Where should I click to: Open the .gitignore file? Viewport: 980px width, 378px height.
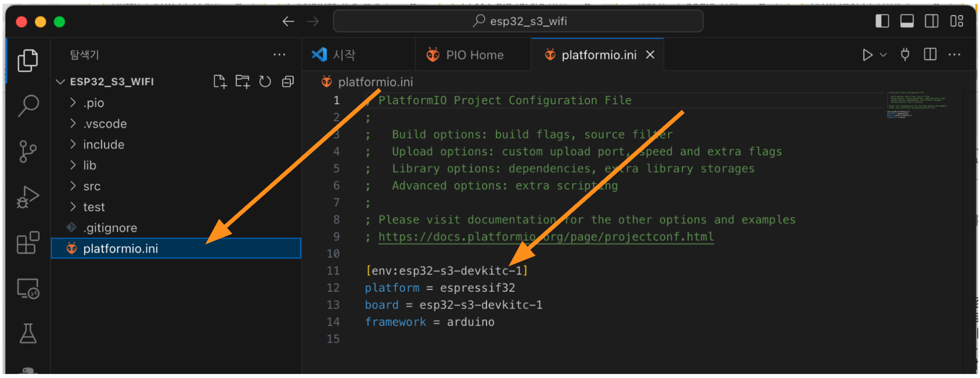pyautogui.click(x=175, y=228)
